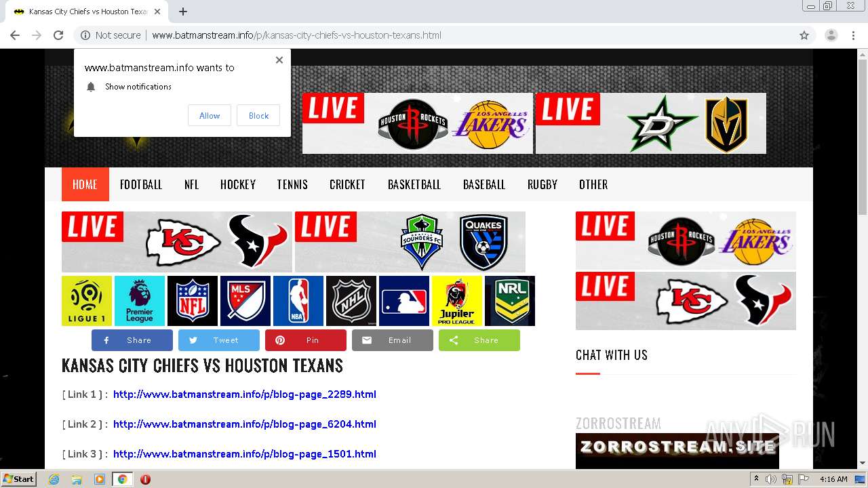Image resolution: width=868 pixels, height=488 pixels.
Task: Reload the page with refresh icon
Action: click(58, 35)
